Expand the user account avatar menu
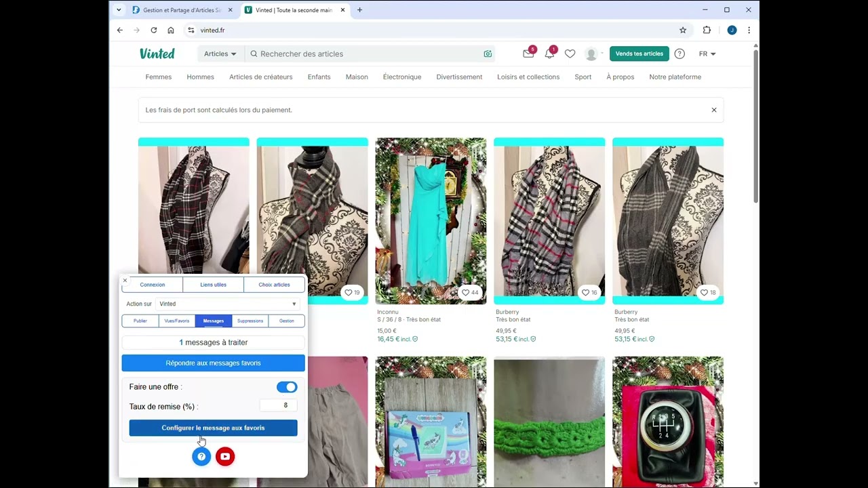The width and height of the screenshot is (868, 488). tap(593, 54)
